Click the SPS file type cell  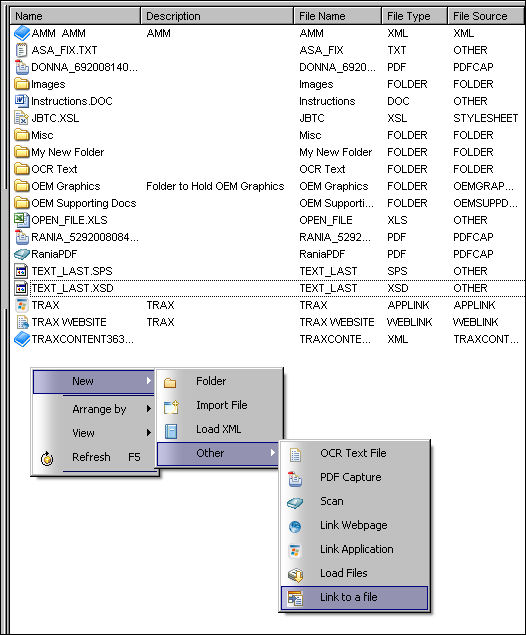pyautogui.click(x=397, y=271)
